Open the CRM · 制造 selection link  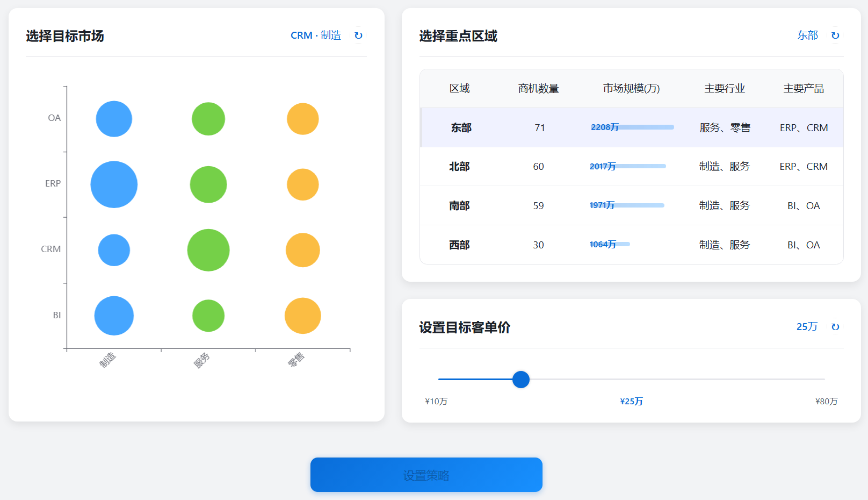tap(316, 35)
